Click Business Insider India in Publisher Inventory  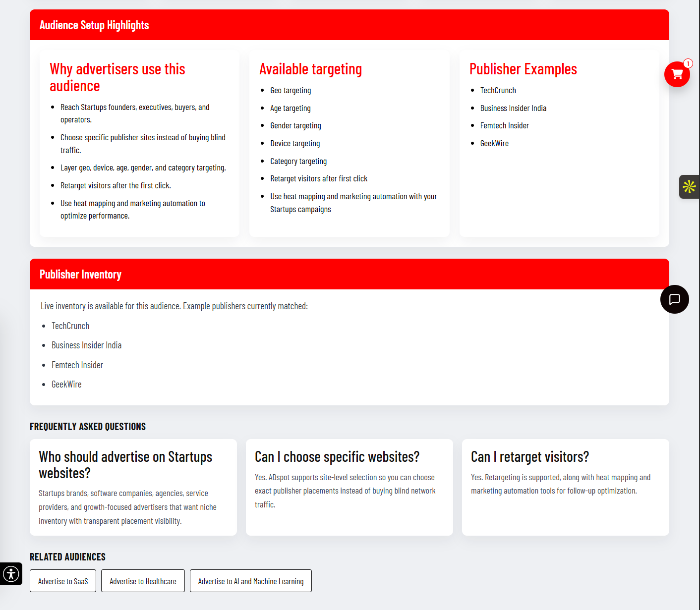tap(86, 345)
